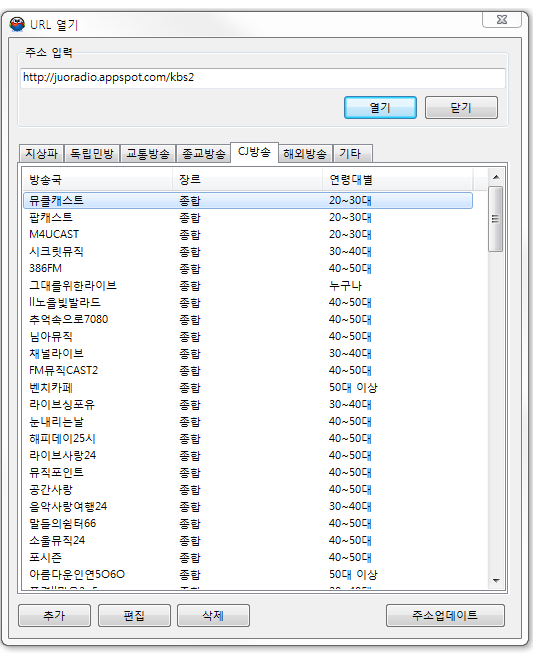Click the 추가 button
This screenshot has width=535, height=660.
[54, 616]
